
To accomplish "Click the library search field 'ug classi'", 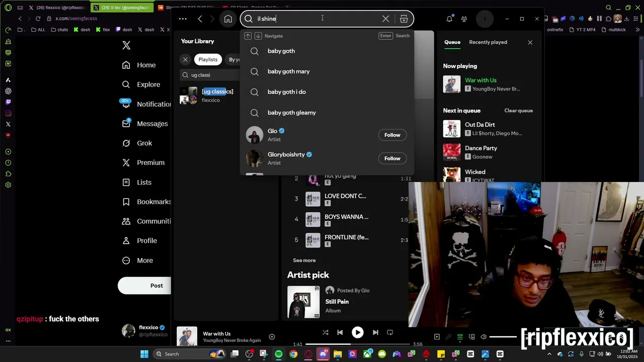I will [x=210, y=75].
